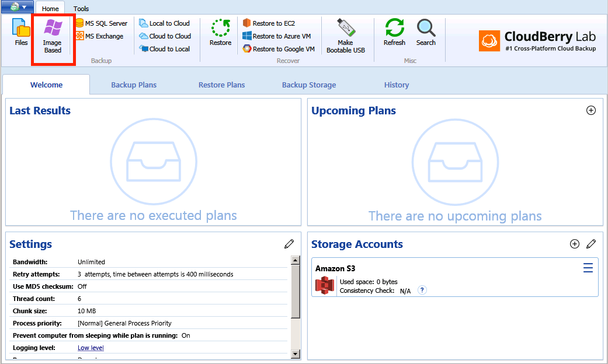Click settings scrollbar down arrow
Viewport: 608px width, 364px height.
295,353
